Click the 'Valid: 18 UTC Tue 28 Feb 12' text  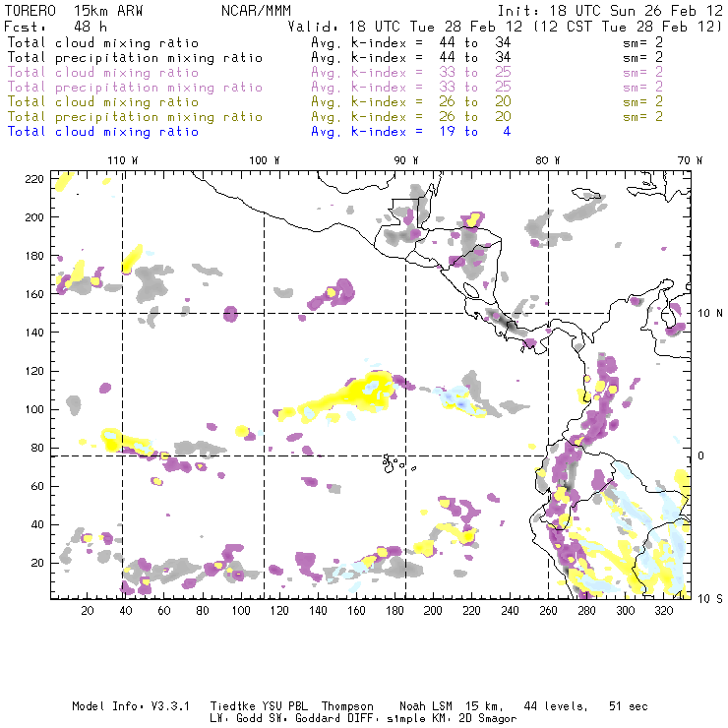click(405, 27)
